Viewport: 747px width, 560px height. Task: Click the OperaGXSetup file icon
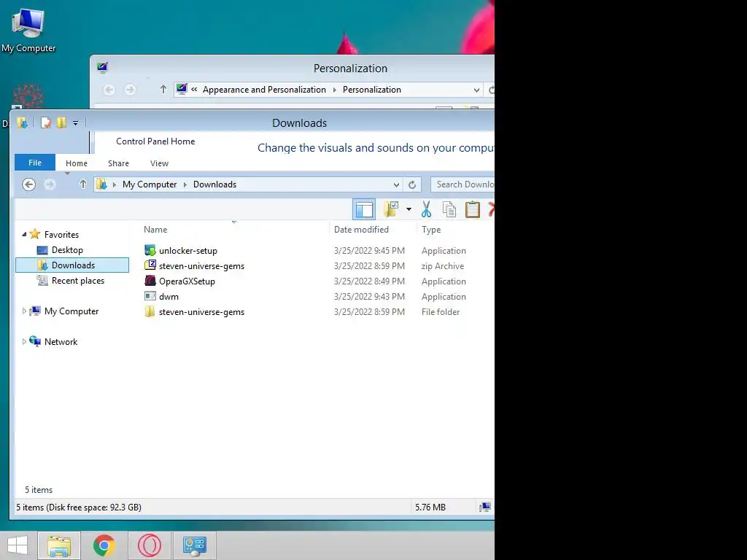tap(150, 281)
